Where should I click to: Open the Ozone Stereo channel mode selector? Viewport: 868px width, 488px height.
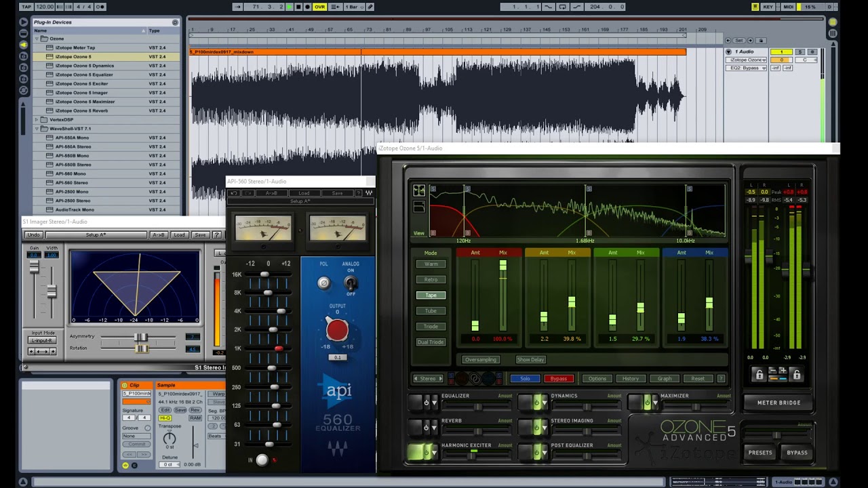[428, 378]
